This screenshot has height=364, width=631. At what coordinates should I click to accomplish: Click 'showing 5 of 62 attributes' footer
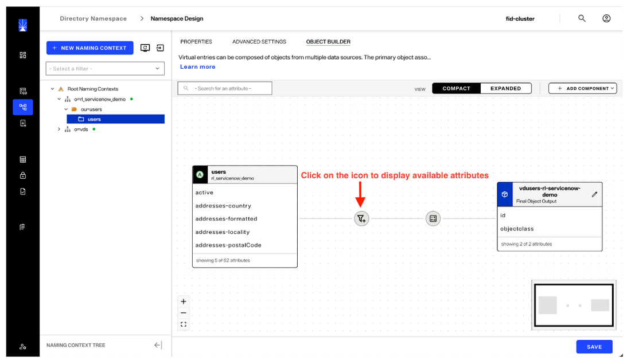click(x=223, y=261)
